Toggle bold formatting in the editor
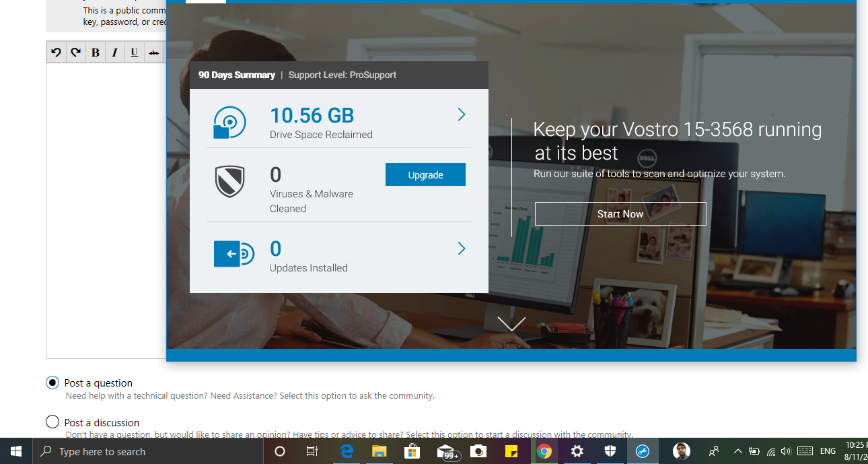 96,53
